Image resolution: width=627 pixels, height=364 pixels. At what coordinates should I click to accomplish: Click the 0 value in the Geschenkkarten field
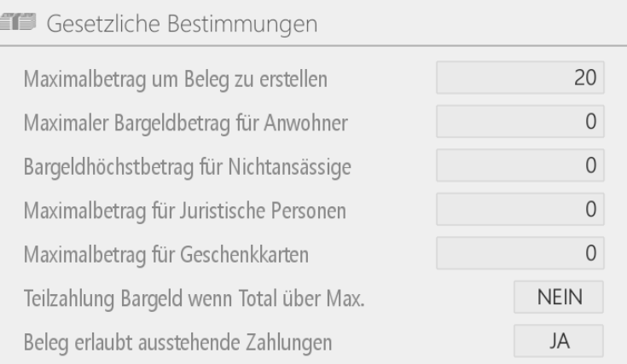click(x=591, y=253)
